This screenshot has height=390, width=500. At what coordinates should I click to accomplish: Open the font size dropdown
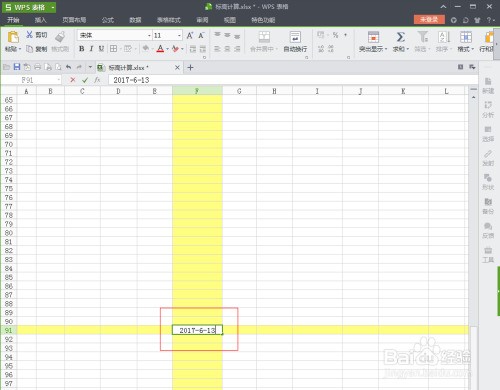click(x=179, y=35)
